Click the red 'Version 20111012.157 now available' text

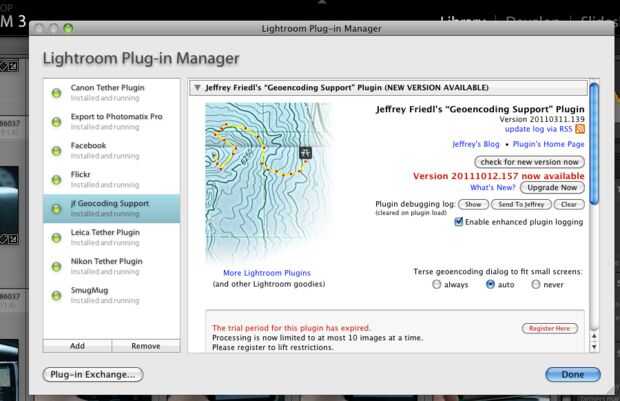499,176
